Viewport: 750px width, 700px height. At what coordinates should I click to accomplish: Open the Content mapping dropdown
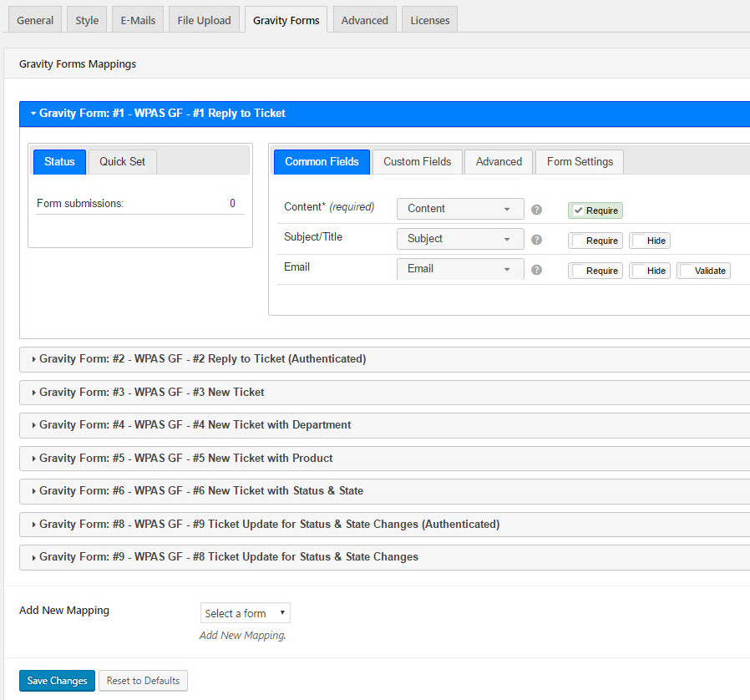460,209
